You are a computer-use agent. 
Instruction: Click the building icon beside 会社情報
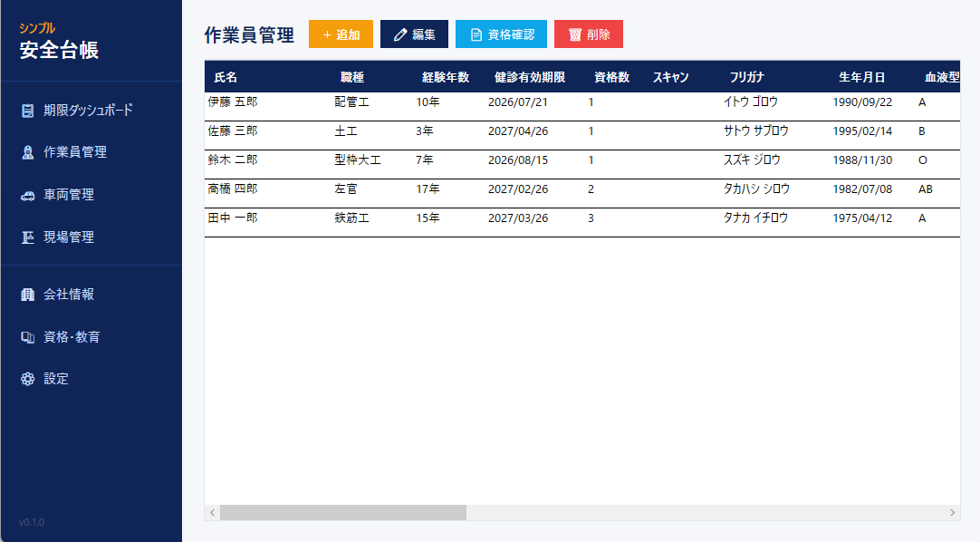(27, 295)
